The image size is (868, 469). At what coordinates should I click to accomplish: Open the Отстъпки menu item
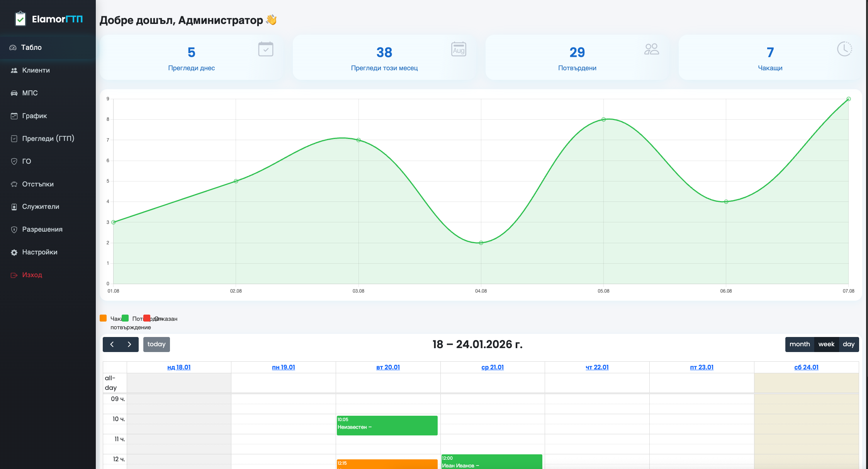tap(38, 184)
